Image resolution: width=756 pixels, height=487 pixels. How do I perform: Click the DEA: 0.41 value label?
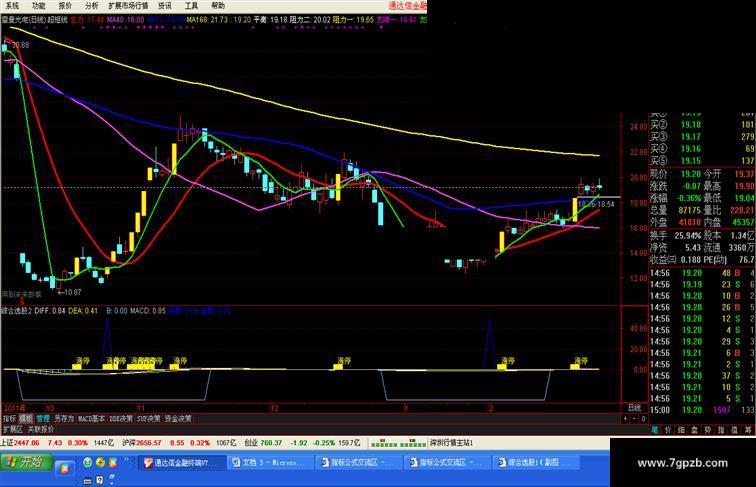pos(82,311)
